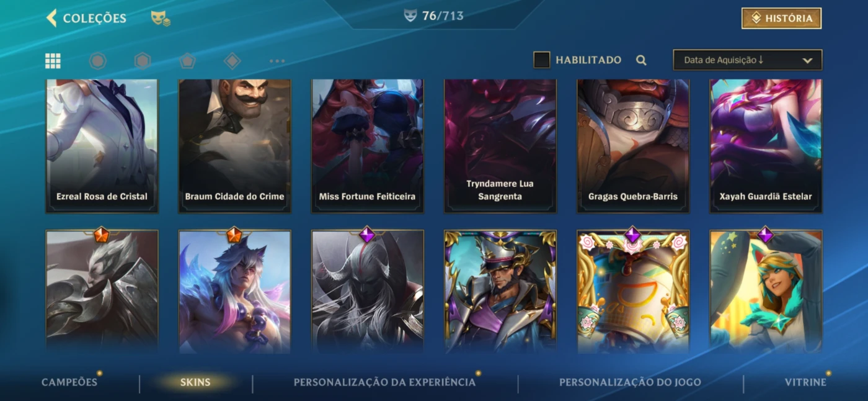Select the pentagon rarity filter icon

pos(187,61)
